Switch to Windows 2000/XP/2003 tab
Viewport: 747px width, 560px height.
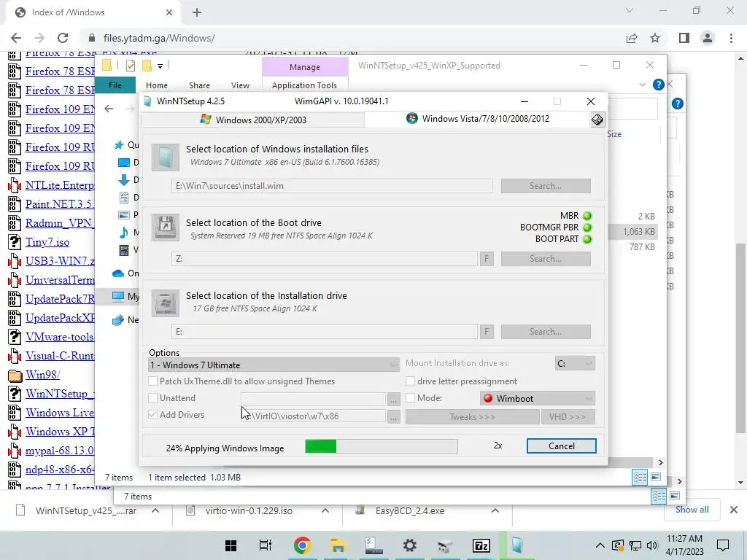click(253, 120)
